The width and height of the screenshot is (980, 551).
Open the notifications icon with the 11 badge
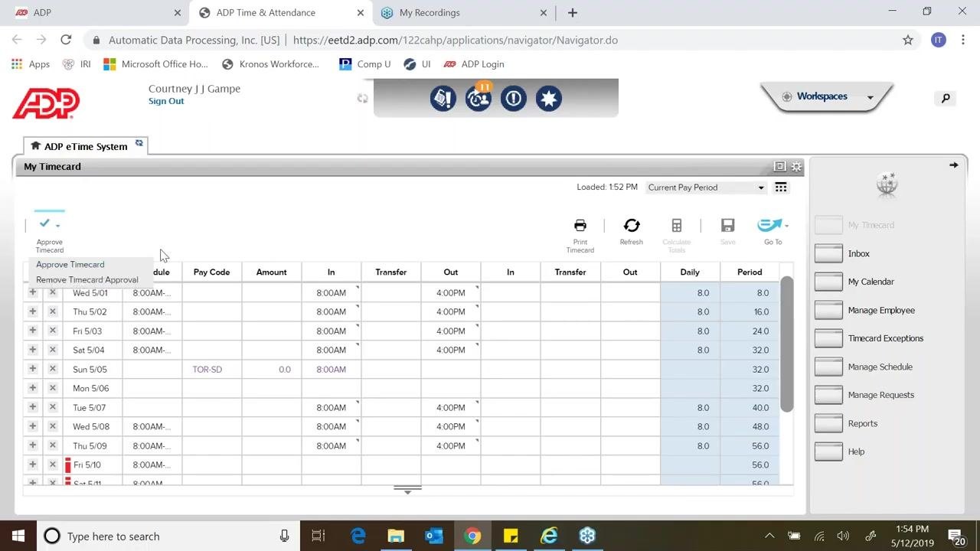click(479, 98)
